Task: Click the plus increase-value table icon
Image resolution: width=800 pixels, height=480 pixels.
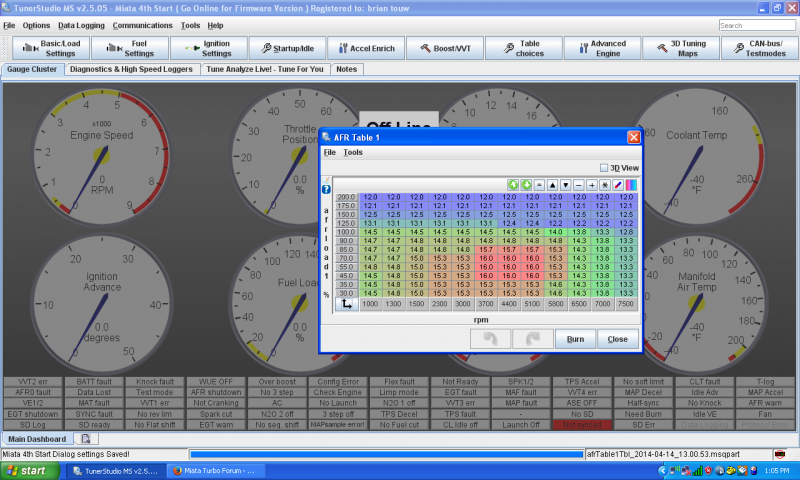Action: [x=592, y=185]
